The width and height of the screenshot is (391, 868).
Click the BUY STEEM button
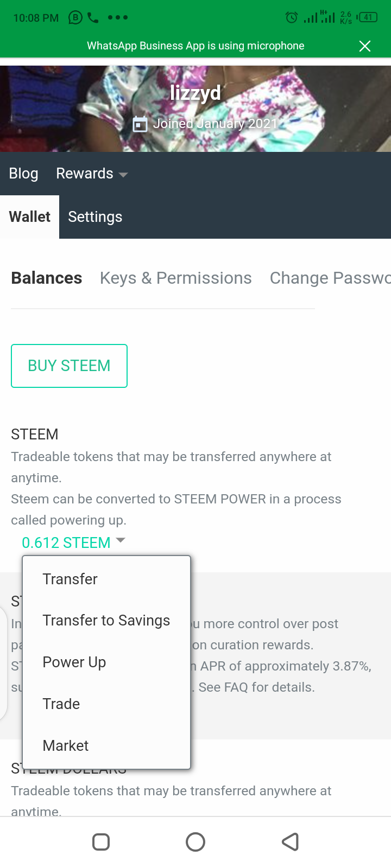coord(69,366)
